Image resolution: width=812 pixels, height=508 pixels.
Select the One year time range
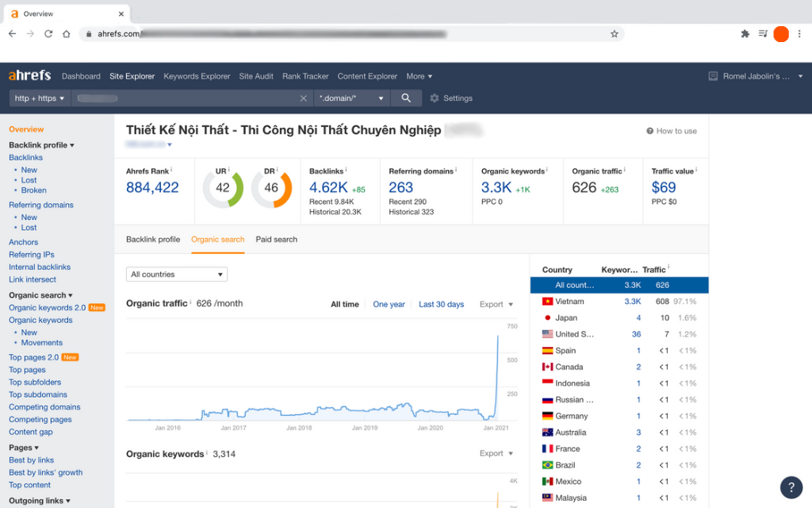[389, 304]
